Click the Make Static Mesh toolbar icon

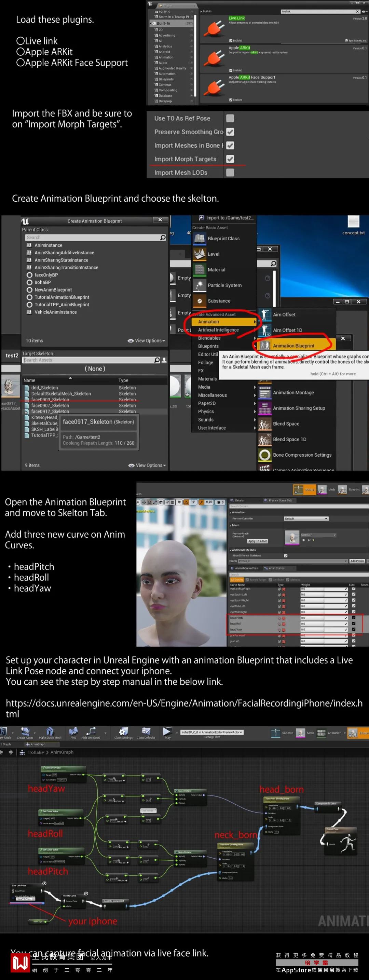[x=50, y=731]
